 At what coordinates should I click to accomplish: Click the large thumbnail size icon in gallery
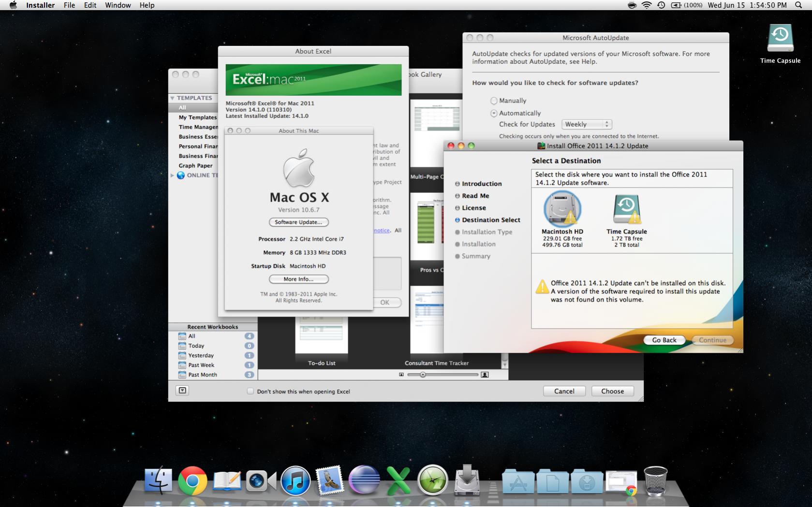pos(485,375)
